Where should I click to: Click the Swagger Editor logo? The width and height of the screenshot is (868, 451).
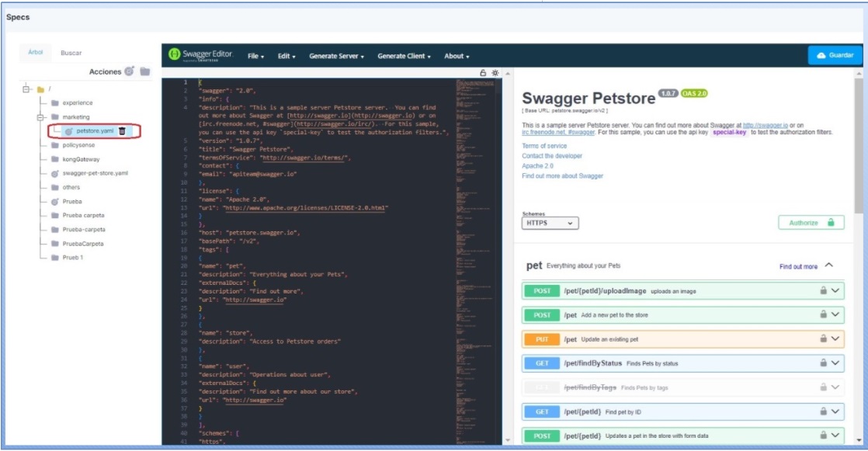coord(200,55)
